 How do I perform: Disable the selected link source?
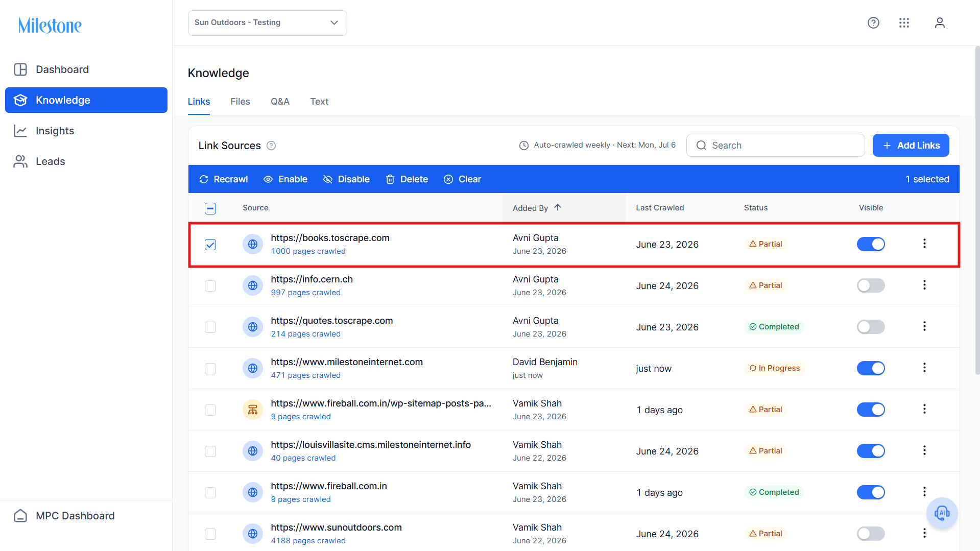(346, 179)
